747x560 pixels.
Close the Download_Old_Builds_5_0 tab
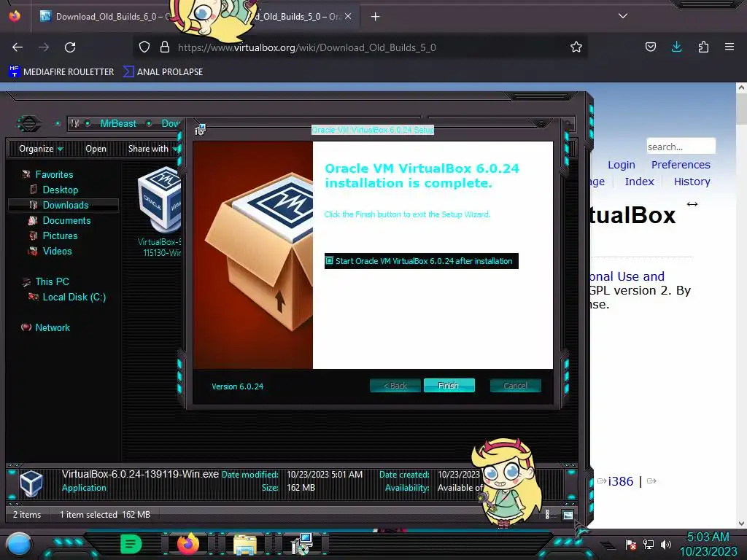pyautogui.click(x=348, y=17)
